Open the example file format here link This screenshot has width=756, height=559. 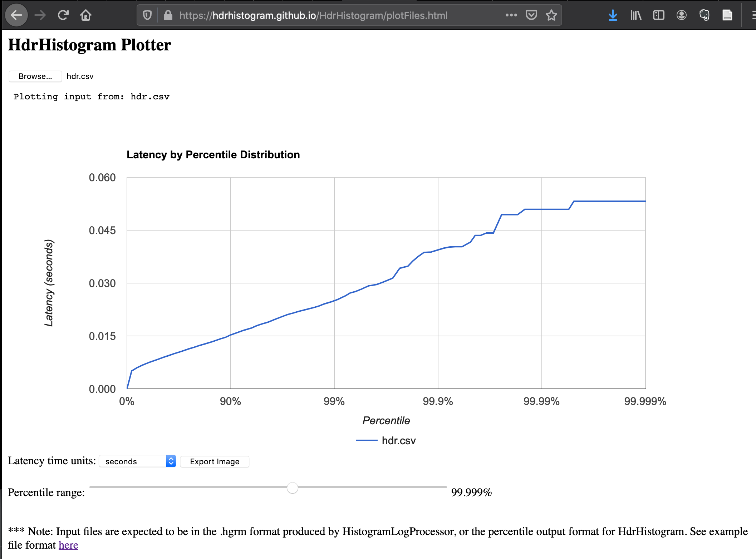(68, 545)
